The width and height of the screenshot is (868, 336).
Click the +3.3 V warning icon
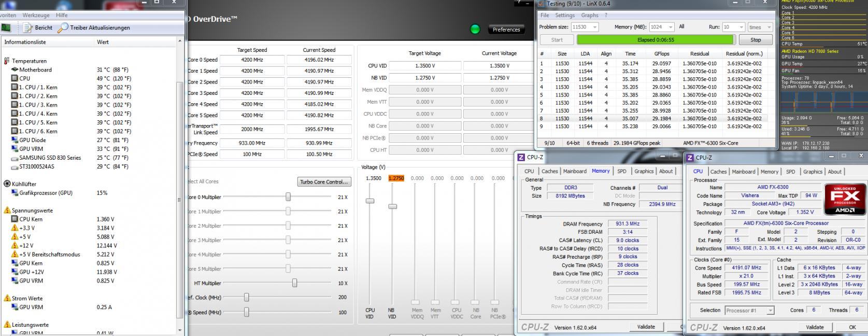(x=15, y=228)
